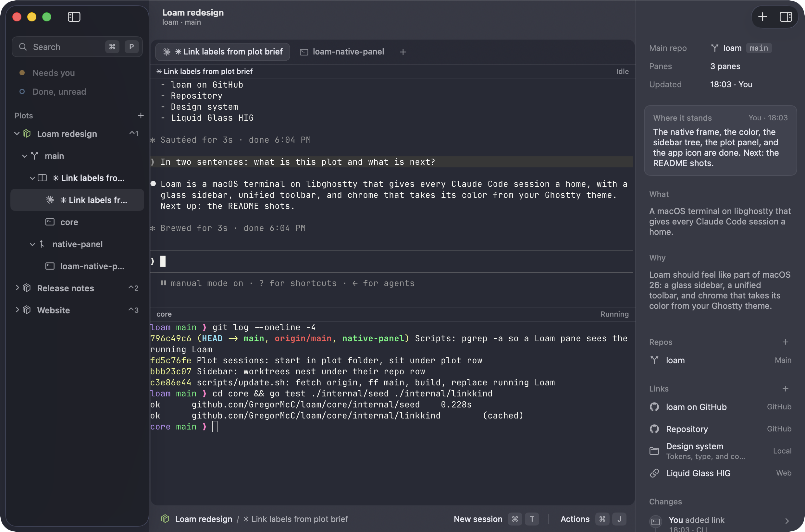Collapse the native-panel worktree
This screenshot has height=532, width=805.
coord(32,244)
